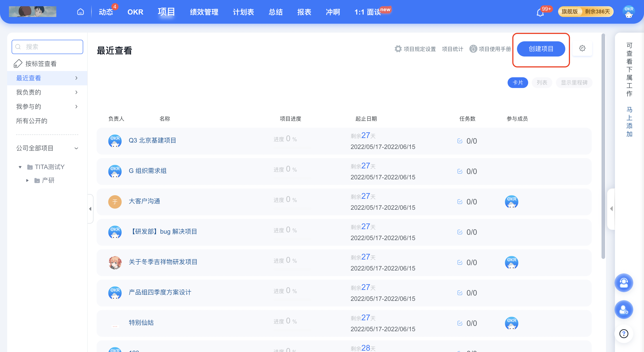
Task: Toggle 显示里程碑
Action: [x=574, y=83]
